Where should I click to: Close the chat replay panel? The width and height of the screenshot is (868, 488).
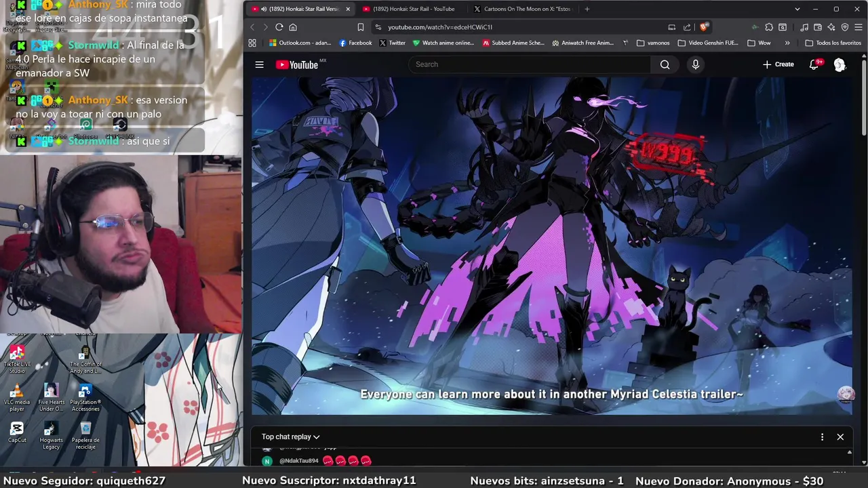(x=840, y=437)
